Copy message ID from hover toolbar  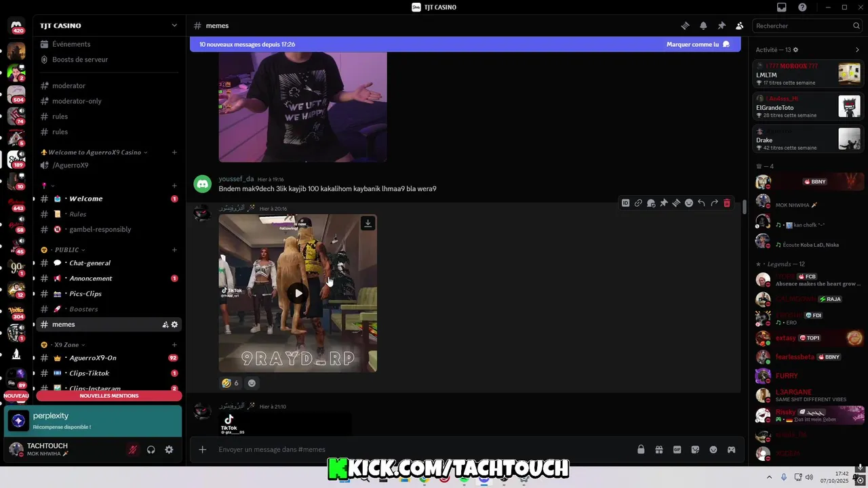(625, 203)
